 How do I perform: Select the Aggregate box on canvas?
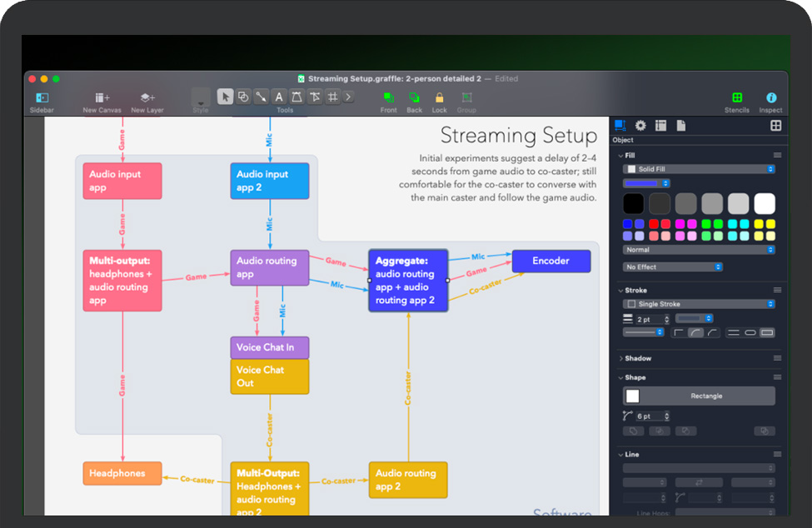408,281
